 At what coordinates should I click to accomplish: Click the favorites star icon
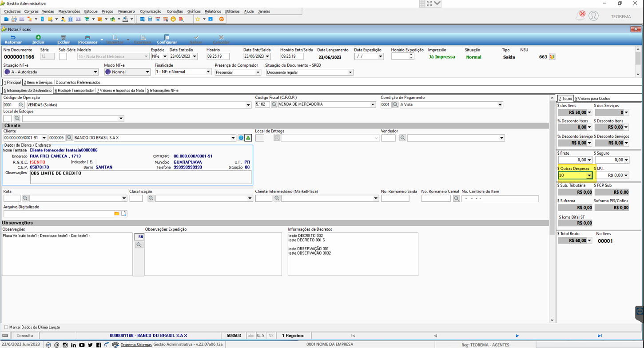pos(198,19)
